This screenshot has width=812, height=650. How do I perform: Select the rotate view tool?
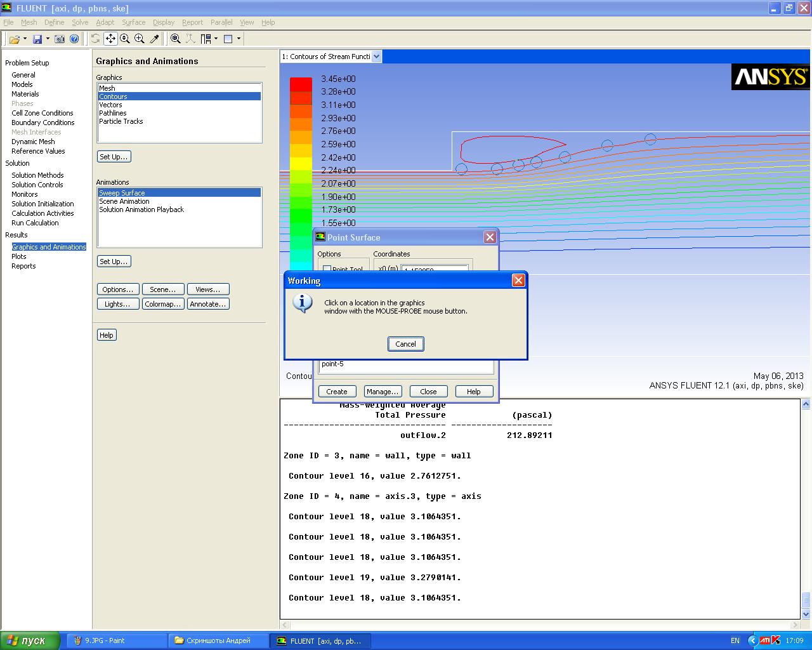click(95, 39)
